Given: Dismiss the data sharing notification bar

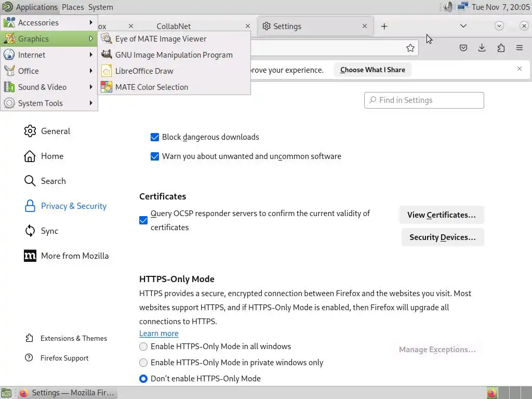Looking at the screenshot, I should point(520,69).
